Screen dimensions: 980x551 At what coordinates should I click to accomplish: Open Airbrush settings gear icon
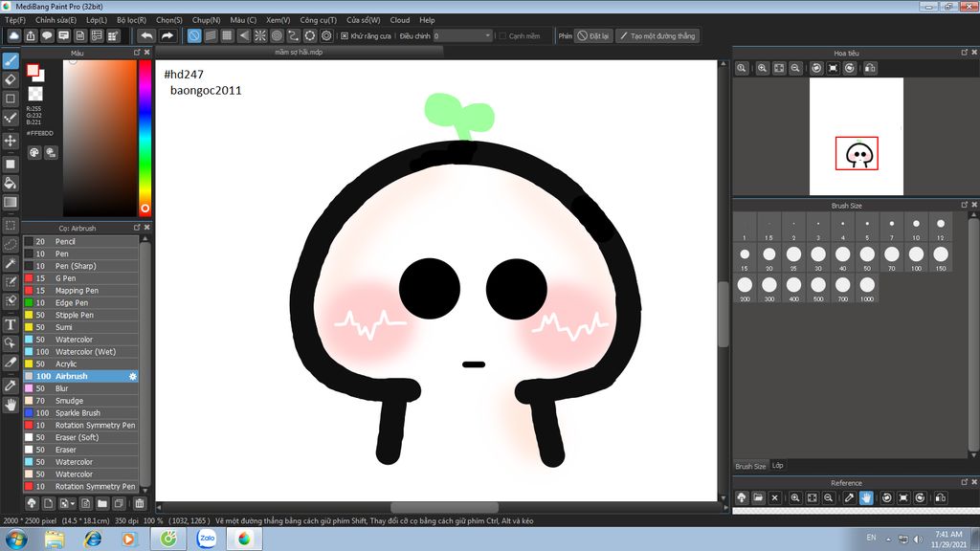coord(132,376)
